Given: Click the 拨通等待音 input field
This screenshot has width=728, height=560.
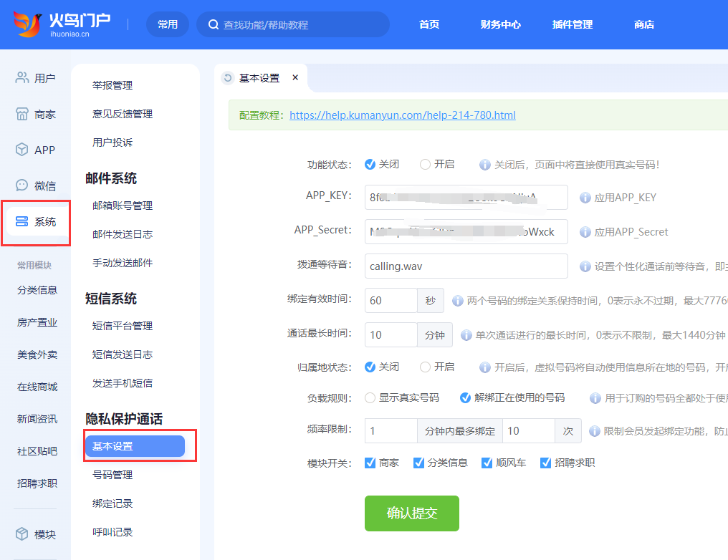Looking at the screenshot, I should point(466,266).
